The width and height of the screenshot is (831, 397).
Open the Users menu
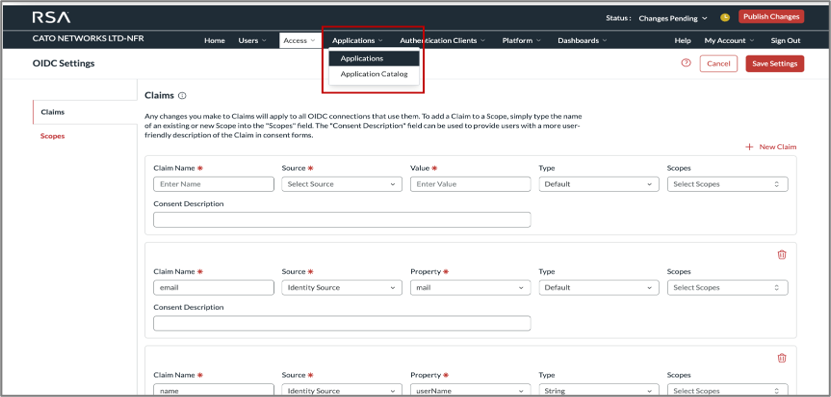tap(252, 40)
